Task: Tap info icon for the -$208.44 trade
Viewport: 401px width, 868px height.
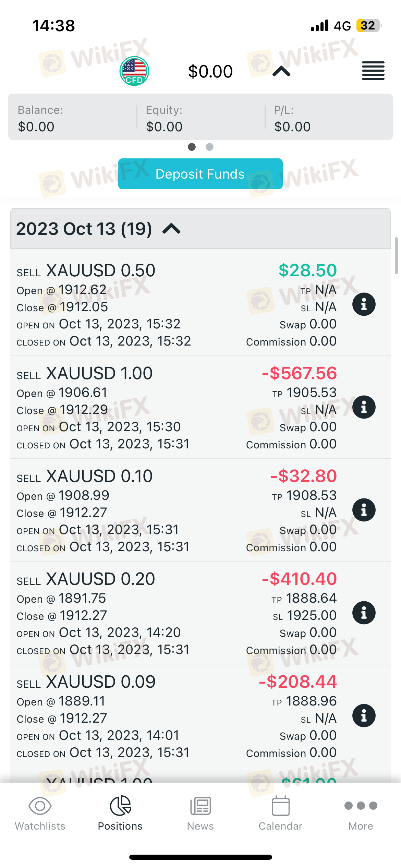Action: pyautogui.click(x=364, y=716)
